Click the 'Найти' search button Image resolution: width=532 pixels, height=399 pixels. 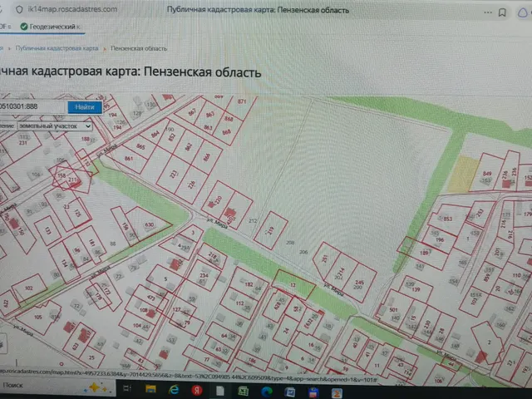[85, 107]
